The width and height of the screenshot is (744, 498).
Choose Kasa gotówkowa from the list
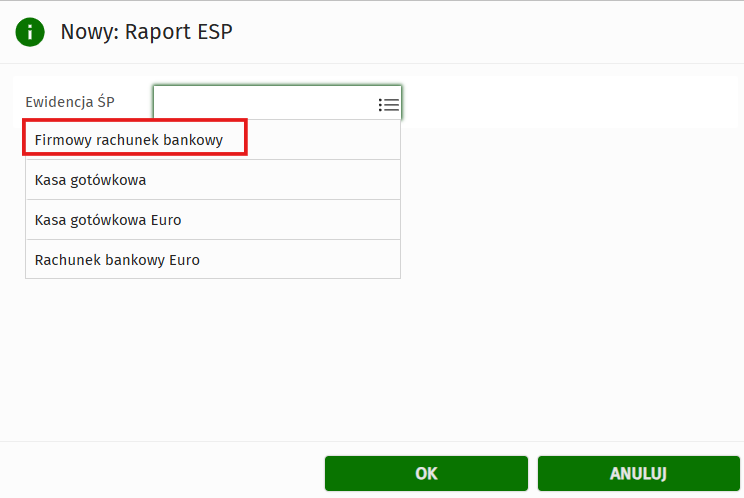91,180
